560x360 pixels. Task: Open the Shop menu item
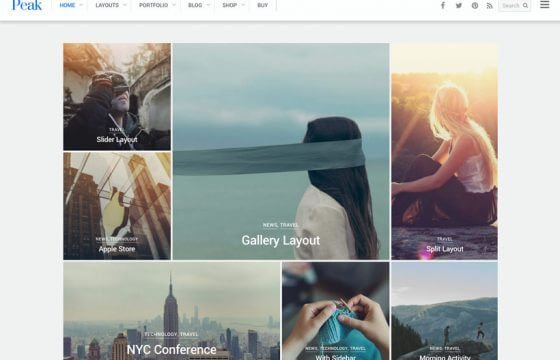point(230,5)
